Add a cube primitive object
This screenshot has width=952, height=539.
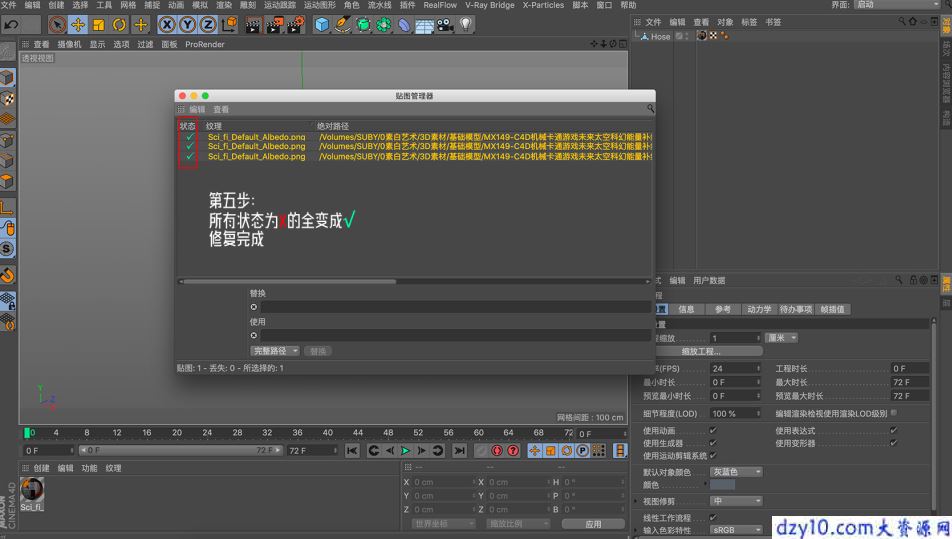322,25
